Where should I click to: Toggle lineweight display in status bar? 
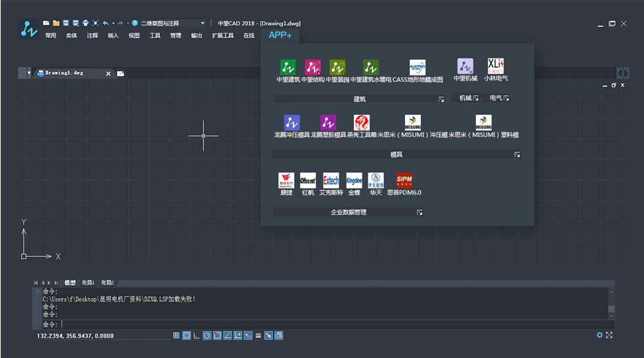pyautogui.click(x=259, y=336)
